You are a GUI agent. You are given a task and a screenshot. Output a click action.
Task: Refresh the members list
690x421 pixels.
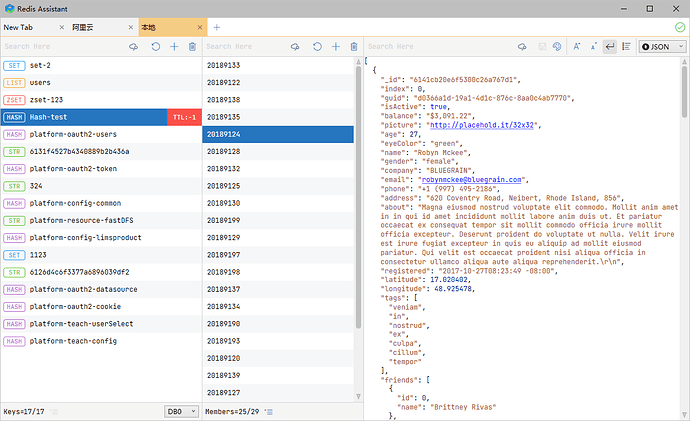coord(317,47)
